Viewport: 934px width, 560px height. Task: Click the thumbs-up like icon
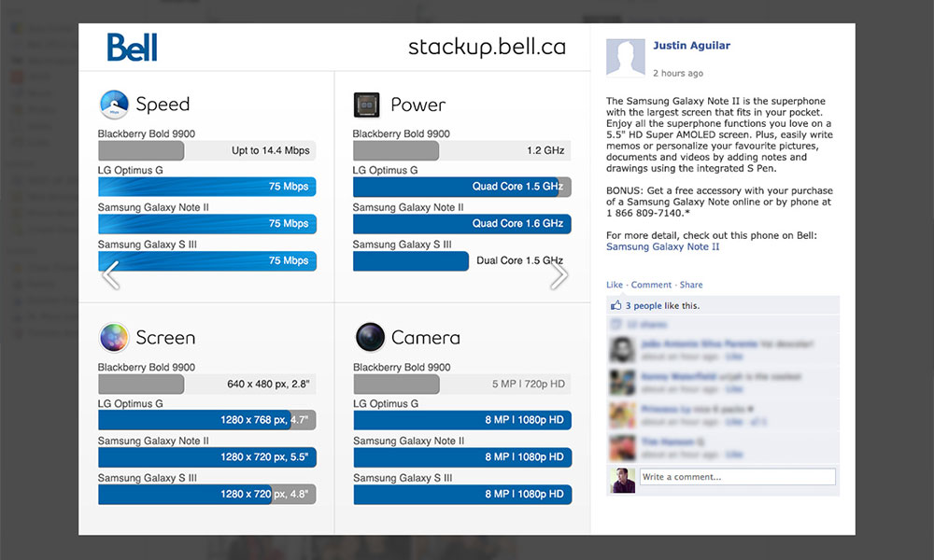tap(616, 305)
